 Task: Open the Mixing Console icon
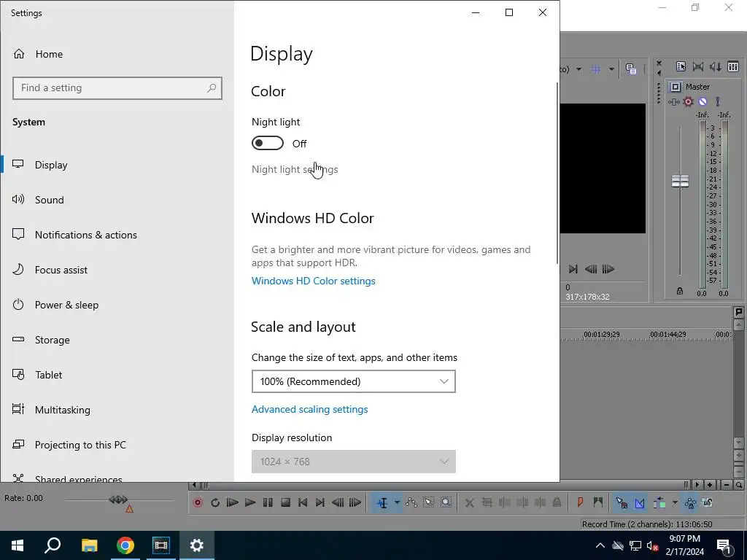[x=732, y=66]
